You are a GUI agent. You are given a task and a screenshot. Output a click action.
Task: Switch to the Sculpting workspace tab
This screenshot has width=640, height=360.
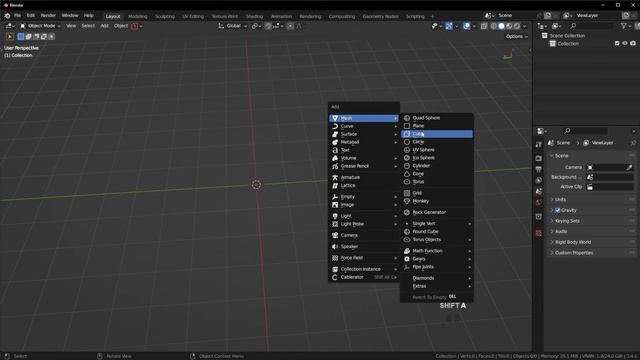pos(164,17)
